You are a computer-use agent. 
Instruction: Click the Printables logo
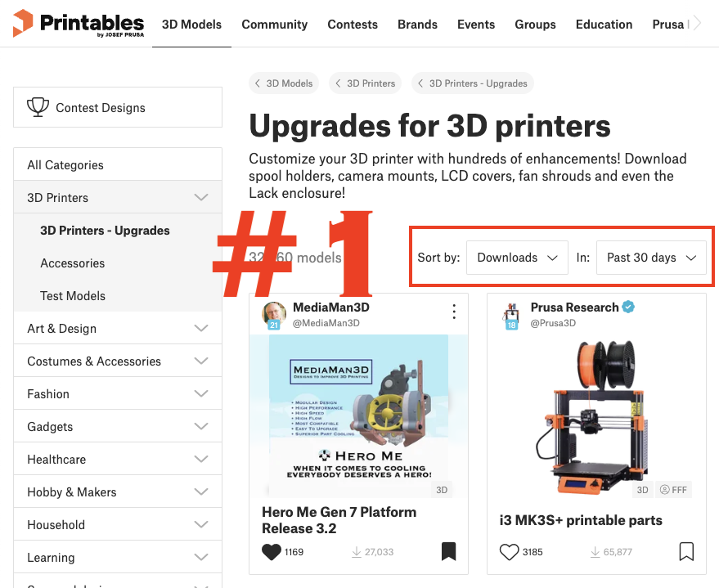pos(79,24)
